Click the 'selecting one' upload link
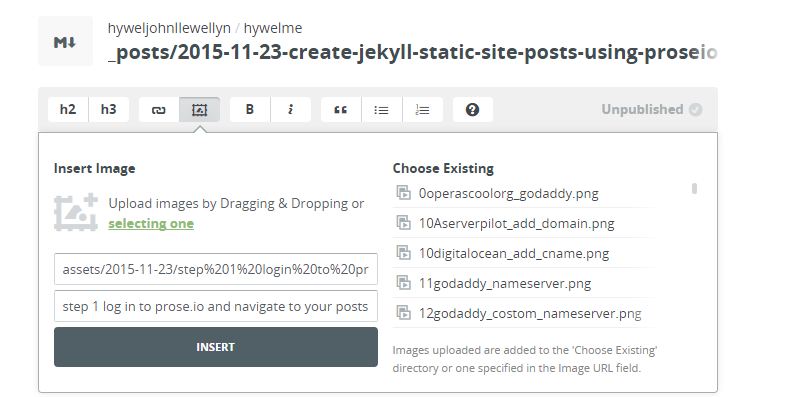 [x=151, y=224]
